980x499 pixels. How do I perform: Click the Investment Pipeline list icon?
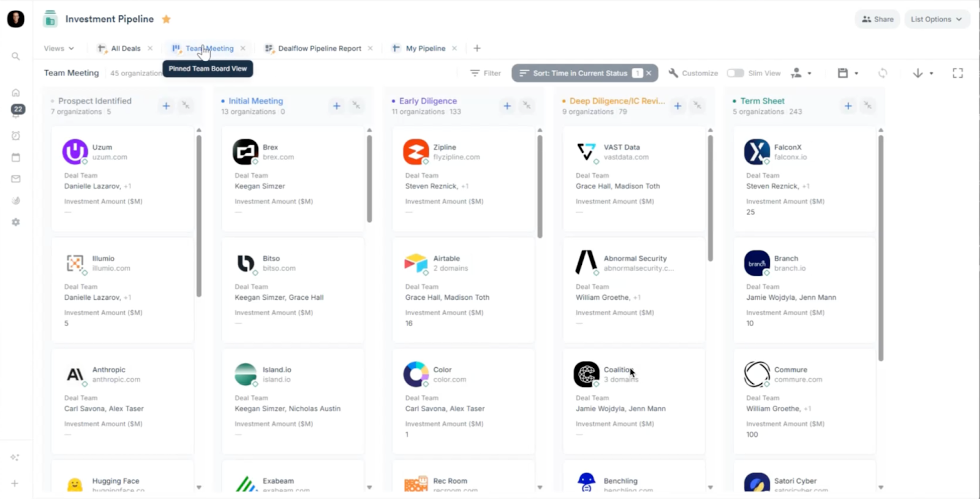point(50,19)
